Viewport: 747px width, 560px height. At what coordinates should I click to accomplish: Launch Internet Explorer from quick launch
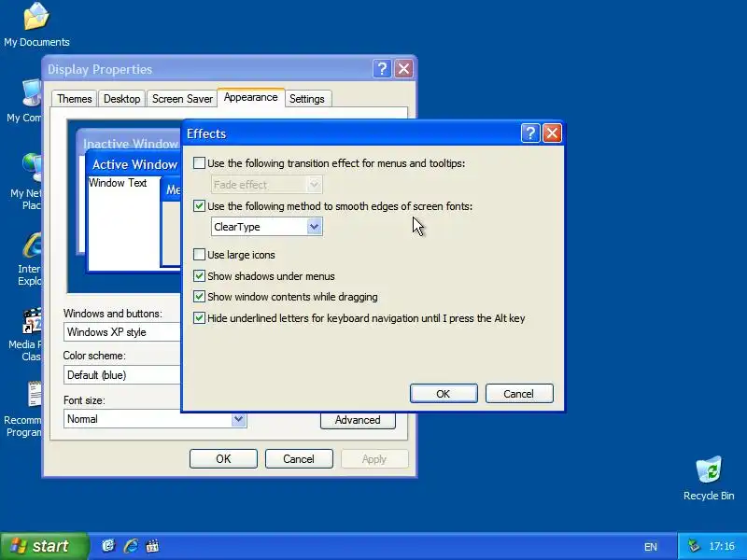(x=131, y=546)
